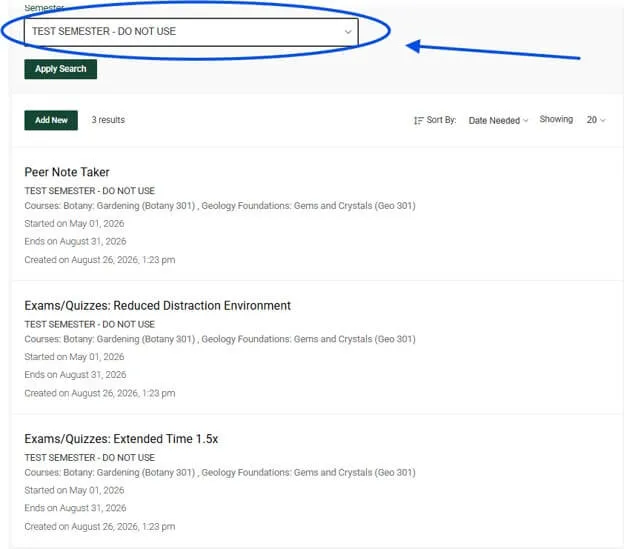
Task: Click Ends on line under Extended Time 1.5x
Action: click(75, 508)
